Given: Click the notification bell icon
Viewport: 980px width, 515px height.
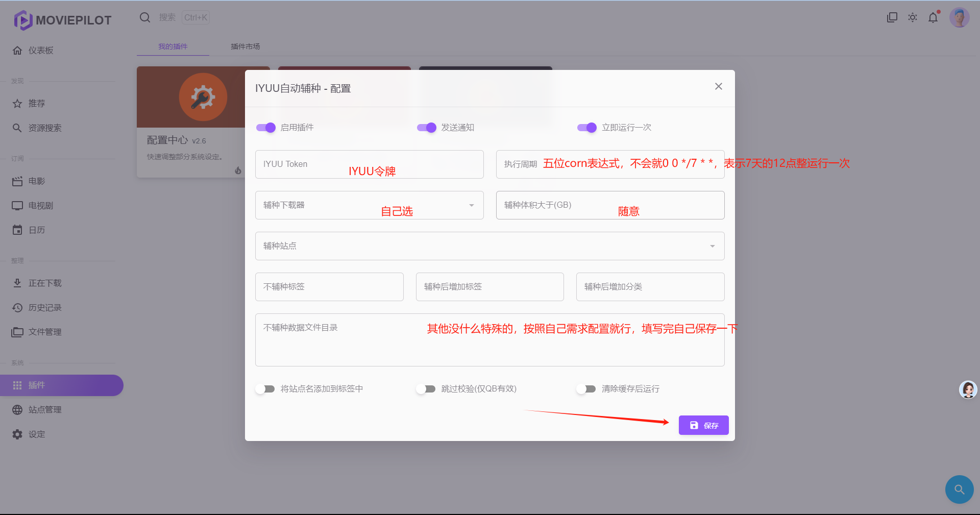Looking at the screenshot, I should tap(933, 18).
